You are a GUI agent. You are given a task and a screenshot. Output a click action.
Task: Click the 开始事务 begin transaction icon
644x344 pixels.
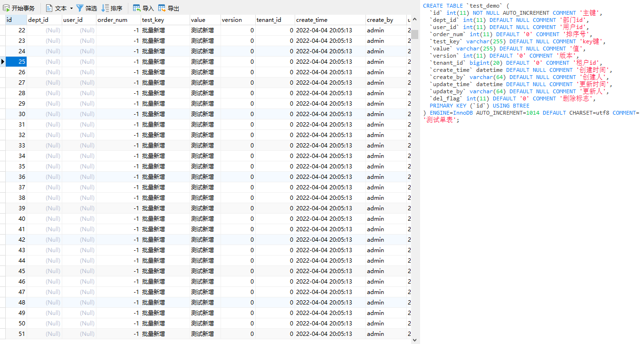click(6, 8)
